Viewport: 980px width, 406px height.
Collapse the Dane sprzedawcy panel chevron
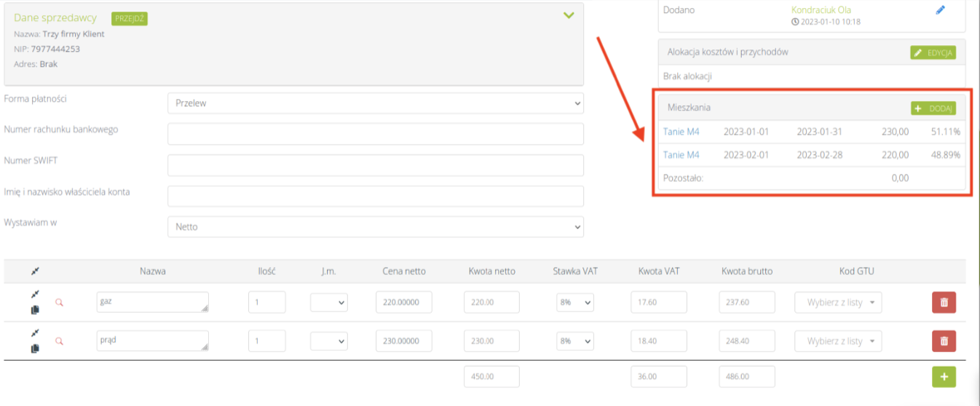(569, 15)
